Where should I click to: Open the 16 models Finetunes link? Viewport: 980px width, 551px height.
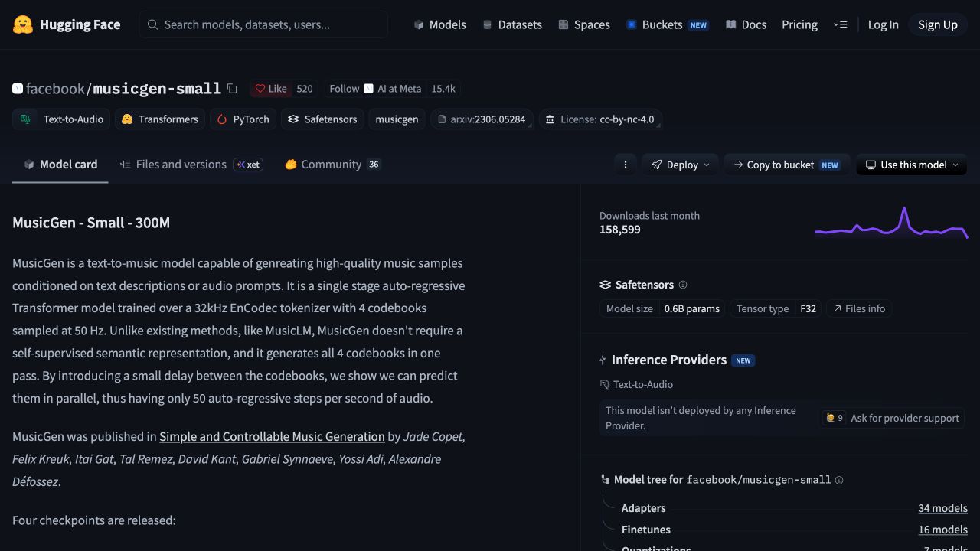click(942, 530)
